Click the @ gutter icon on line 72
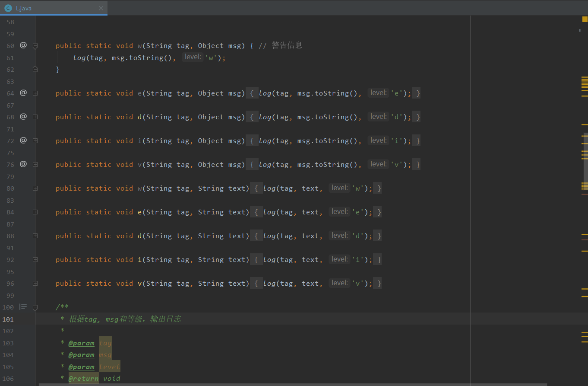 pyautogui.click(x=23, y=140)
